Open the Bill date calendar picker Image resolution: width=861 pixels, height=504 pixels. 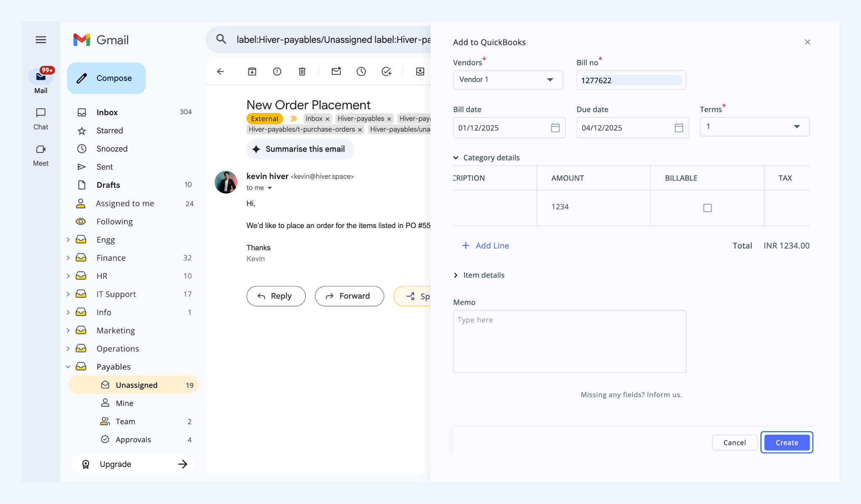(555, 128)
